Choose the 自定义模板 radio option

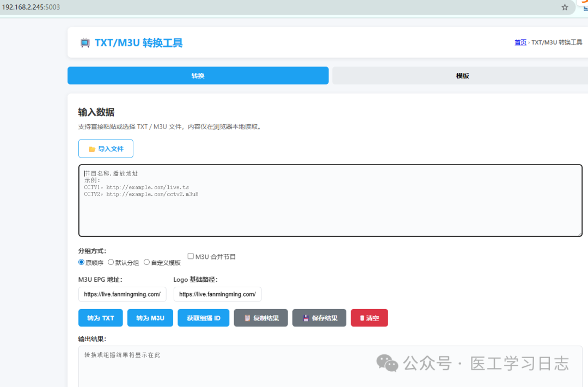coord(146,262)
